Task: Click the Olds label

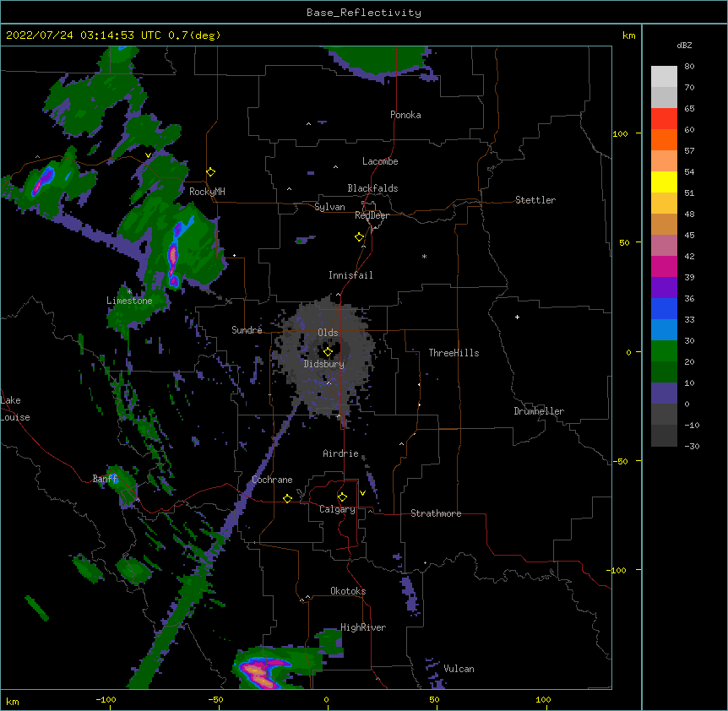Action: [x=328, y=333]
